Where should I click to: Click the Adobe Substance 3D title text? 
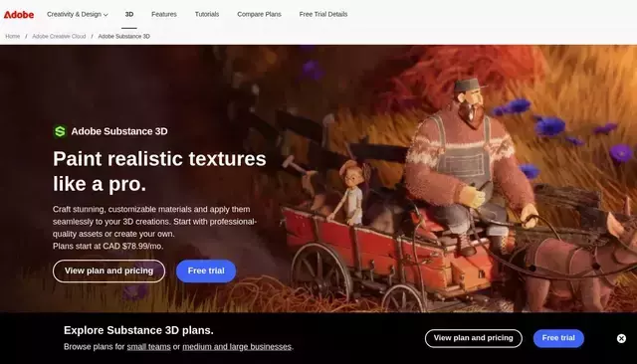click(x=119, y=131)
